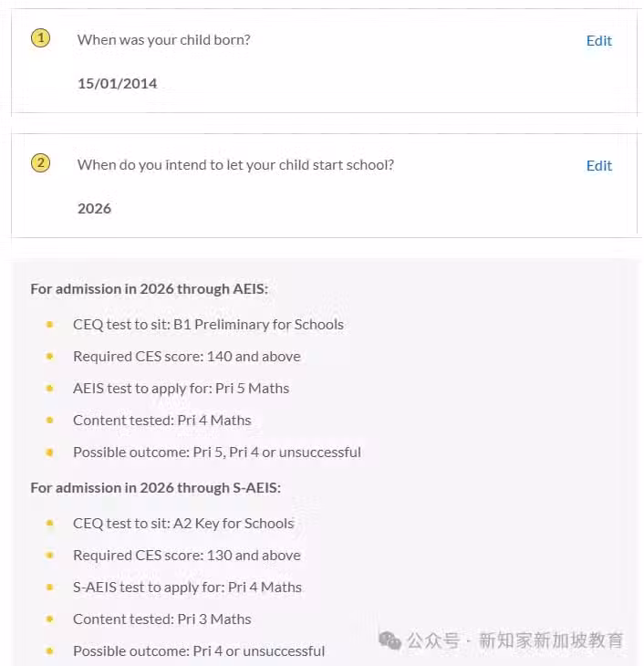This screenshot has height=666, width=644.
Task: Select the birth date value 15/01/2014
Action: click(118, 84)
